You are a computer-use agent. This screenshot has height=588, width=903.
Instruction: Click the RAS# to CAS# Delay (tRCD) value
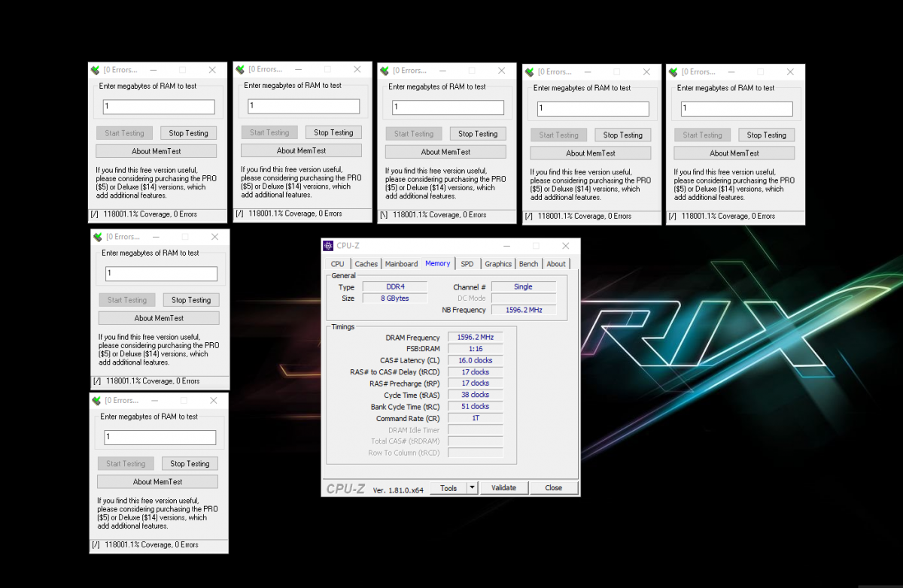coord(476,372)
